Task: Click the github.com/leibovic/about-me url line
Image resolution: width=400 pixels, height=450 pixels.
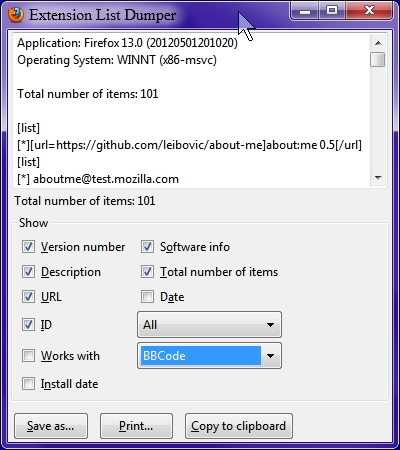Action: tap(189, 145)
